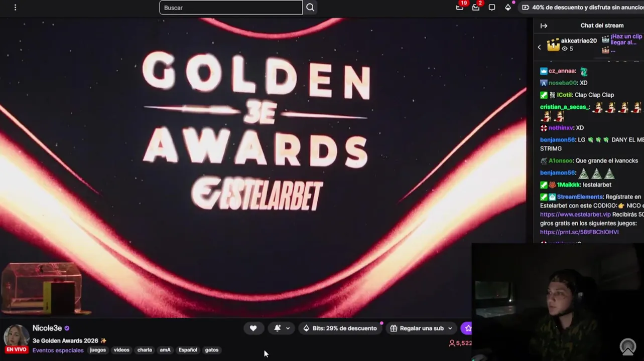Click the Chat del stream header
The image size is (644, 361).
(x=602, y=26)
